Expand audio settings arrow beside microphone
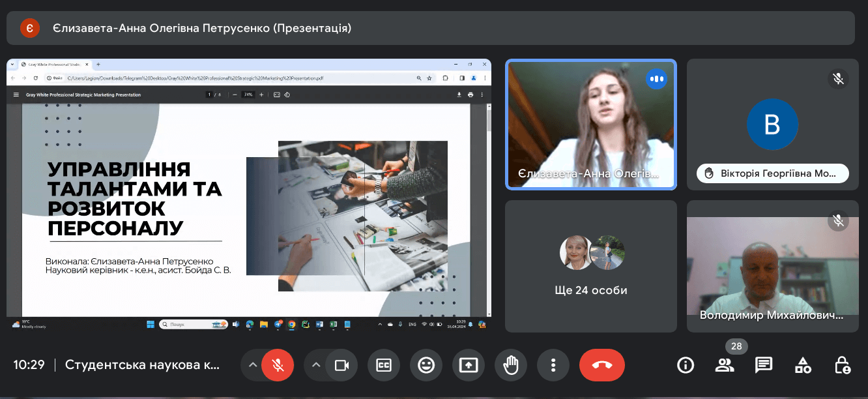Viewport: 868px width, 399px height. (252, 365)
